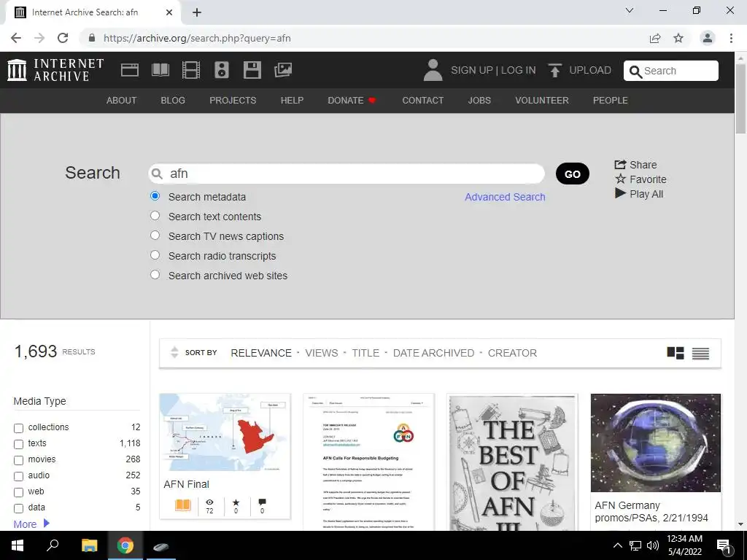The image size is (747, 560).
Task: Open ABOUT menu item
Action: (122, 101)
